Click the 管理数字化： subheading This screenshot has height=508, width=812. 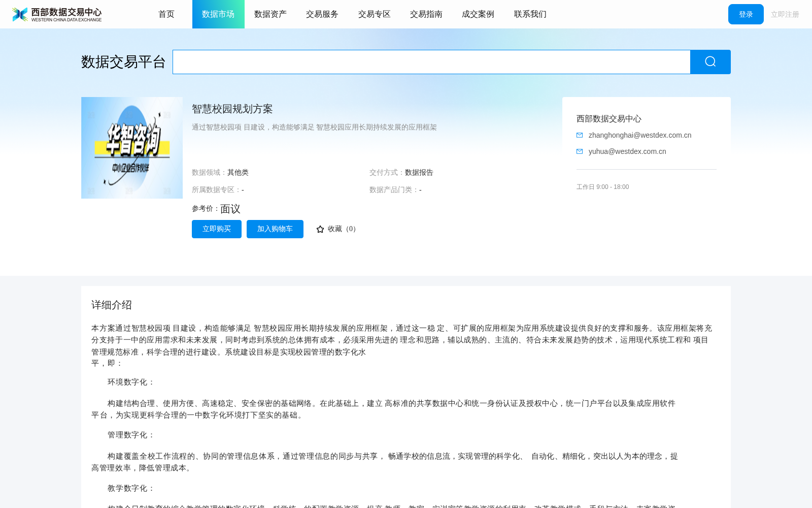pyautogui.click(x=131, y=435)
